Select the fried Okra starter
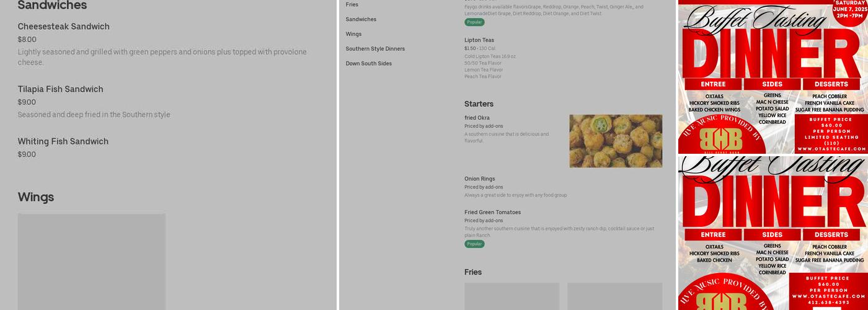 [x=477, y=118]
